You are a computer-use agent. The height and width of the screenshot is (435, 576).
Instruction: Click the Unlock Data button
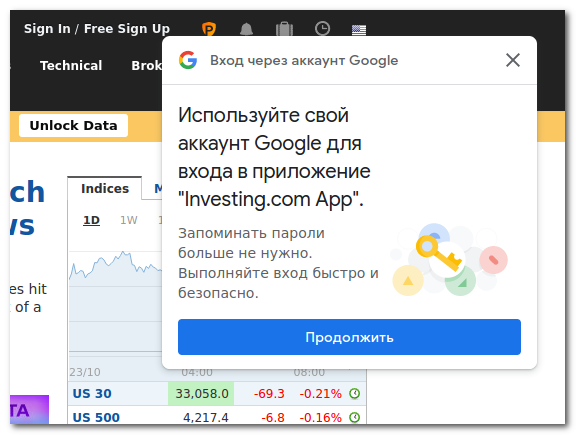click(x=73, y=125)
